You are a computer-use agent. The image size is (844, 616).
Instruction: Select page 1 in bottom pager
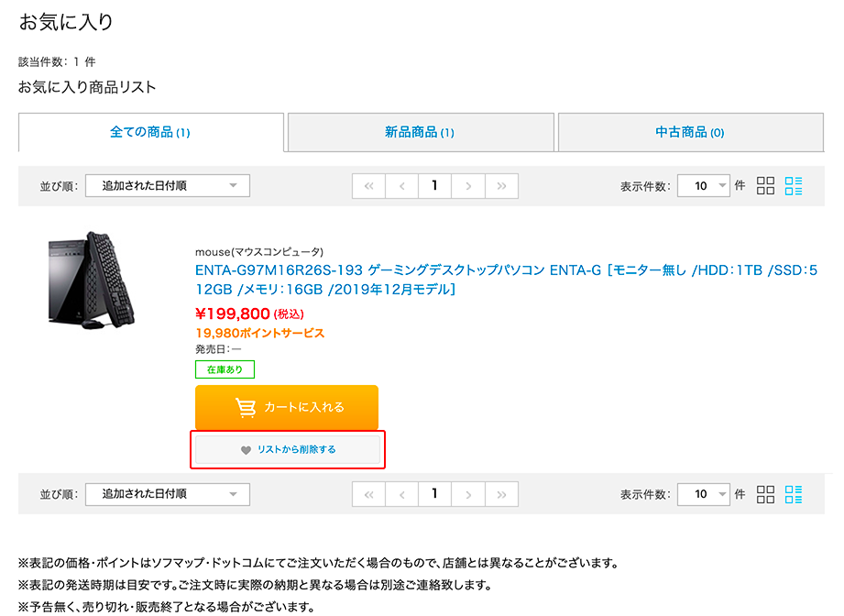(x=435, y=494)
